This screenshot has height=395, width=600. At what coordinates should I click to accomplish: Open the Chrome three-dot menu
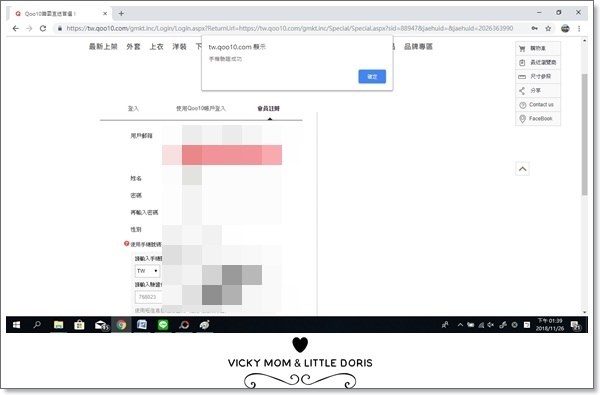(x=579, y=28)
